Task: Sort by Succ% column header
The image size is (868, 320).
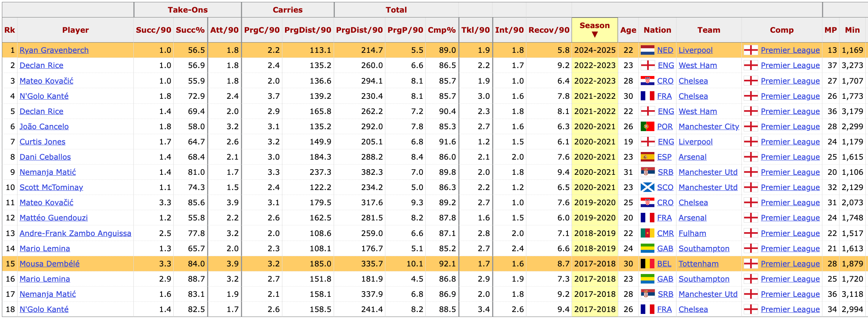Action: click(x=190, y=30)
